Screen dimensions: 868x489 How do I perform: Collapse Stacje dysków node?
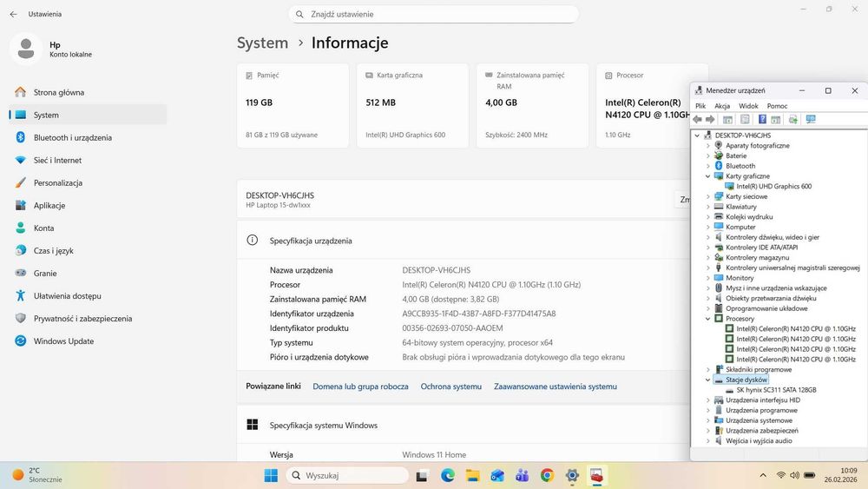point(707,380)
